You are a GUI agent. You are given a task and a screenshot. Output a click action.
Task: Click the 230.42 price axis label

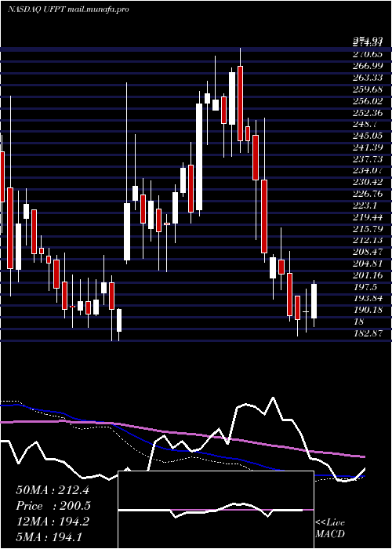tap(367, 182)
